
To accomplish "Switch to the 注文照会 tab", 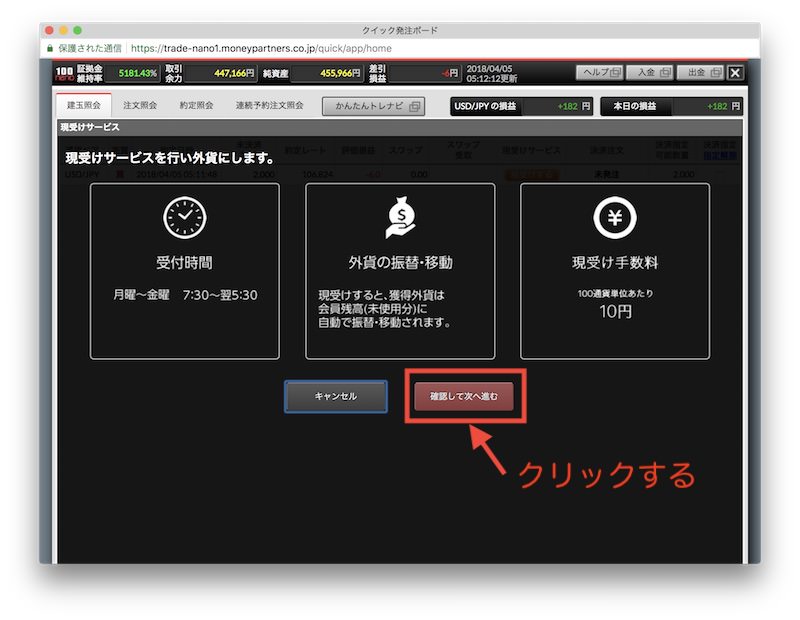I will pyautogui.click(x=140, y=105).
